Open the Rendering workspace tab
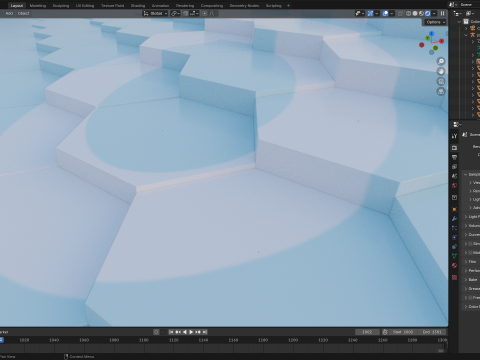This screenshot has height=360, width=480. pos(185,6)
